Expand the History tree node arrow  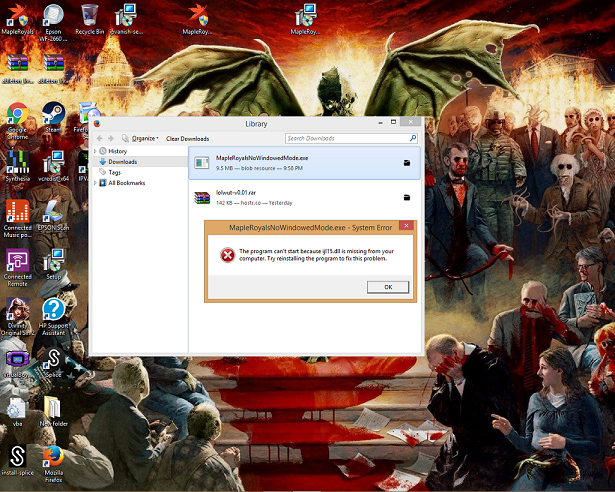click(x=95, y=151)
